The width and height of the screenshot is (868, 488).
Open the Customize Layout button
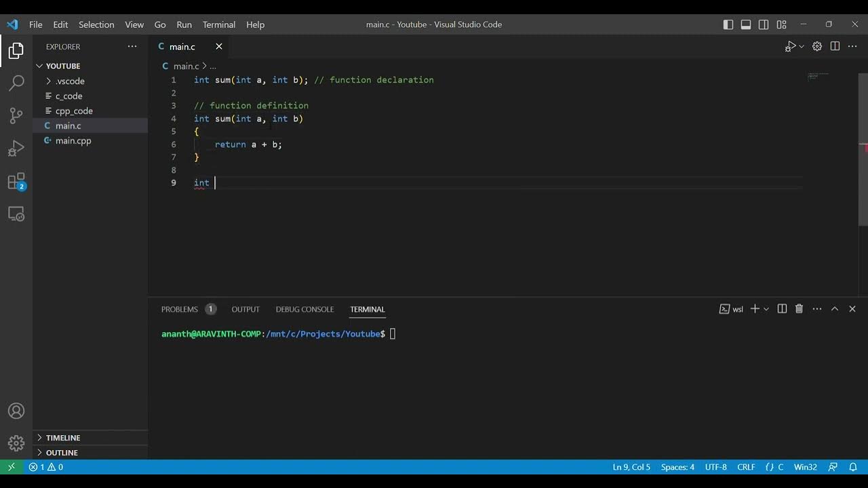coord(781,24)
